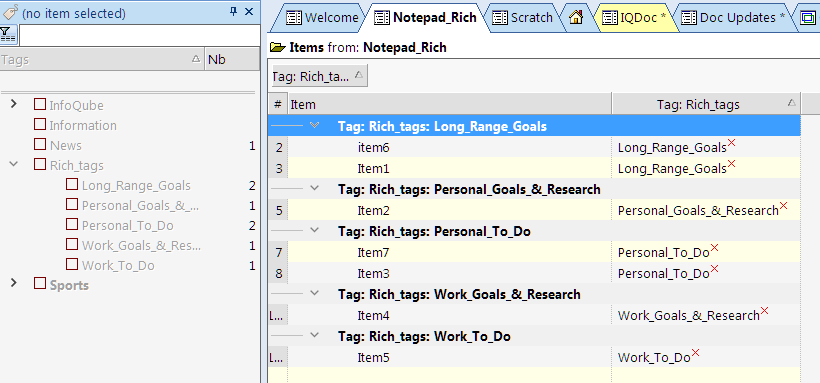This screenshot has height=383, width=820.
Task: Sort by Tag: Rich_tags column header
Action: point(705,104)
